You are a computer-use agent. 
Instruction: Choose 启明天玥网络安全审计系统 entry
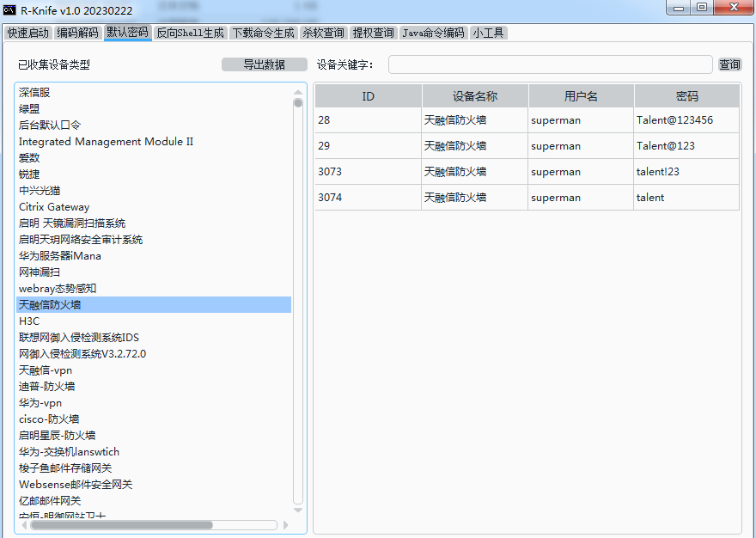coord(153,240)
